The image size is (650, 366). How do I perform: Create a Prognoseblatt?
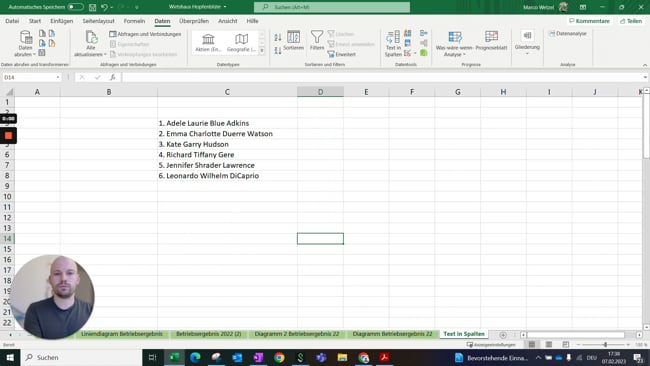pyautogui.click(x=491, y=41)
